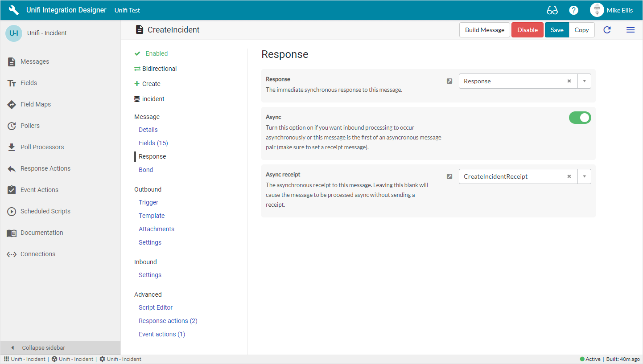643x364 pixels.
Task: Open the Response field reference link icon
Action: tap(449, 81)
